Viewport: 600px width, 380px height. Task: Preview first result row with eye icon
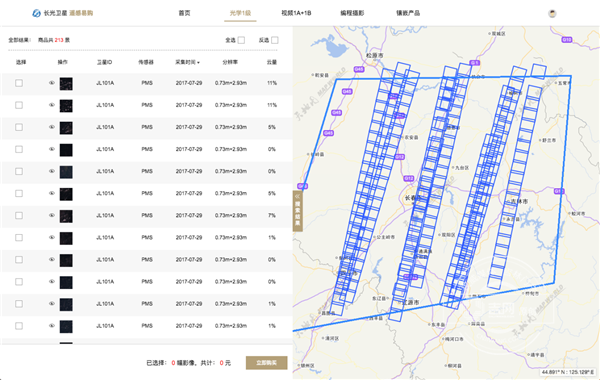coord(52,83)
